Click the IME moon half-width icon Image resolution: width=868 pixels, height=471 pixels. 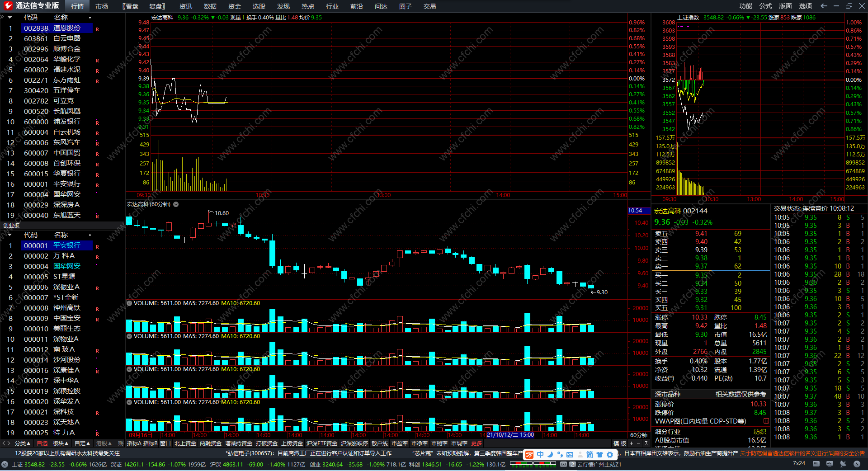pyautogui.click(x=551, y=455)
